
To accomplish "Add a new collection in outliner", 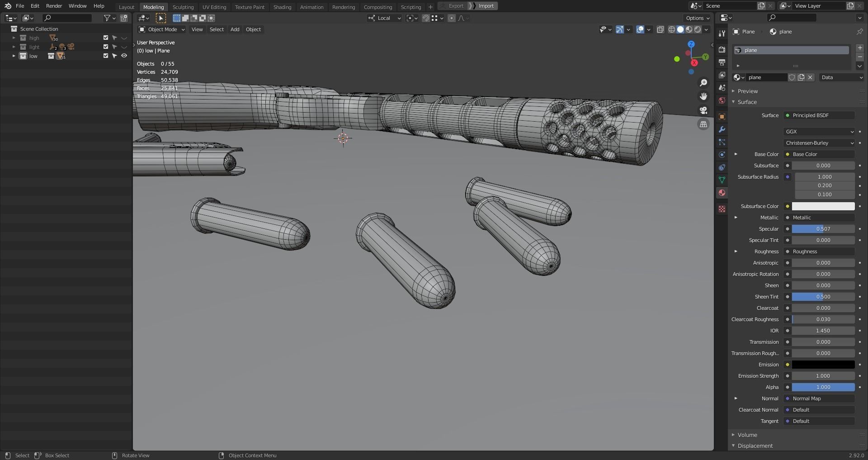I will tap(124, 18).
